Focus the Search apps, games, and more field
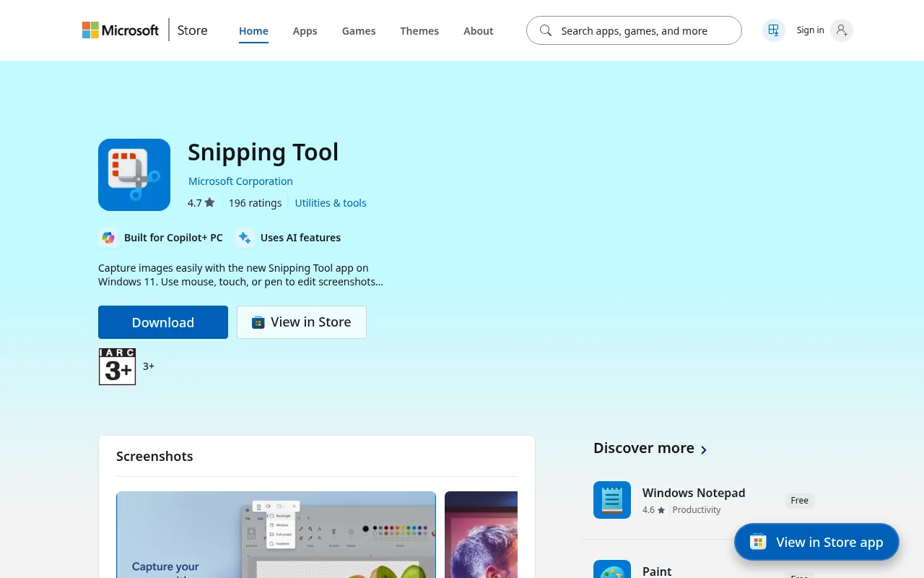The image size is (924, 578). (x=634, y=30)
